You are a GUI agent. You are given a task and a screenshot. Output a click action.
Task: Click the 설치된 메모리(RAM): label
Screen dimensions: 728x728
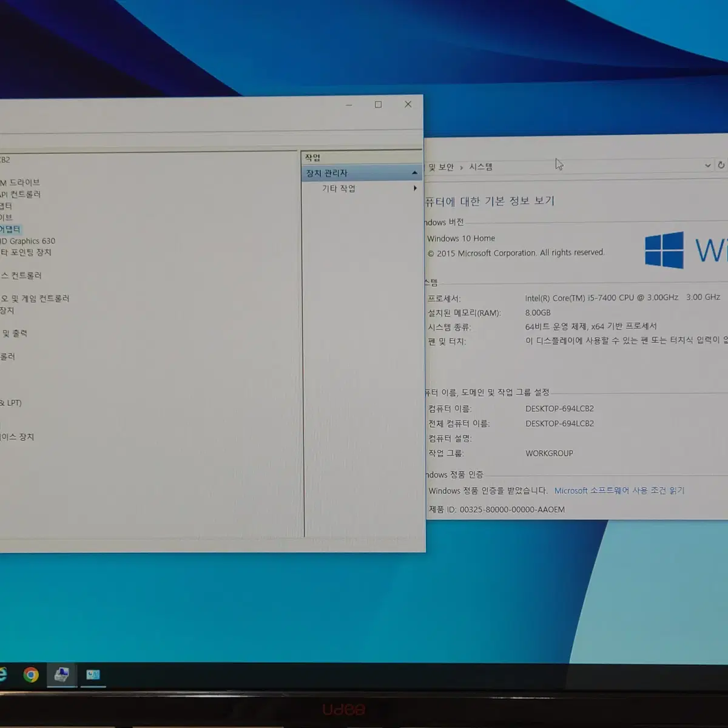pyautogui.click(x=465, y=313)
